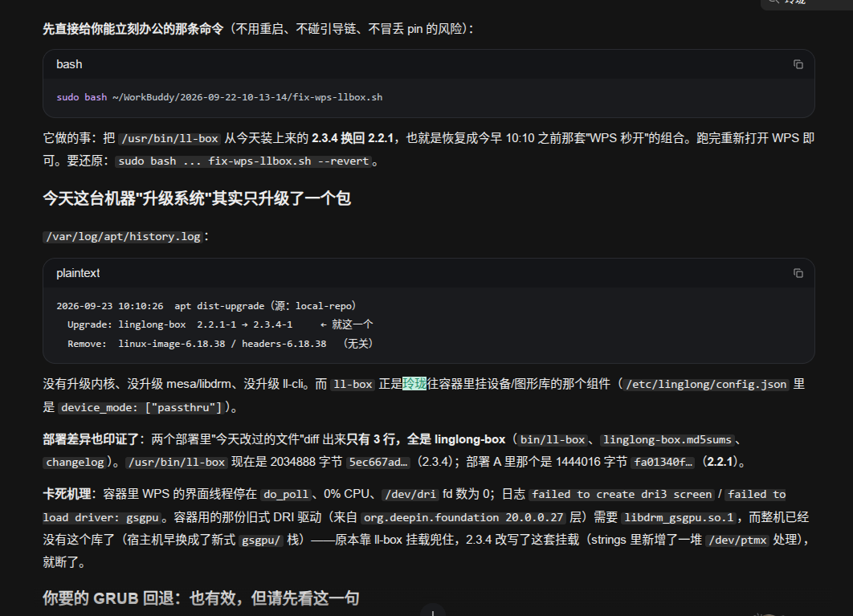Click the highlighted word '玲珑'
853x616 pixels.
point(414,384)
